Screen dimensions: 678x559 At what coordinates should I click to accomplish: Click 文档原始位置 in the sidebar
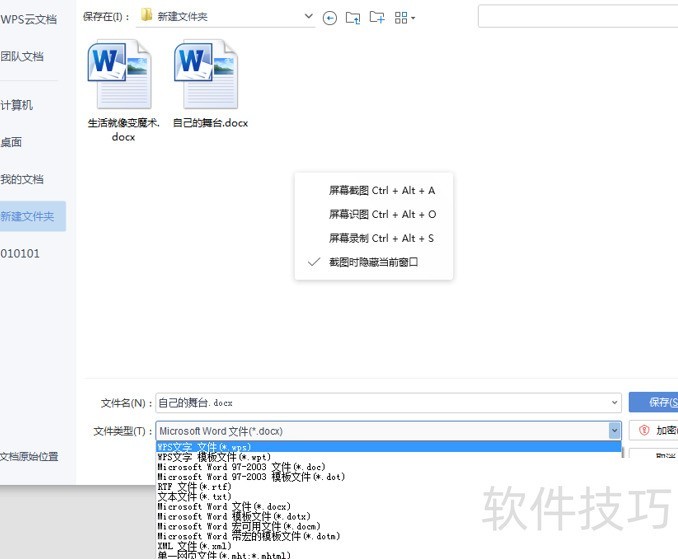tap(29, 456)
